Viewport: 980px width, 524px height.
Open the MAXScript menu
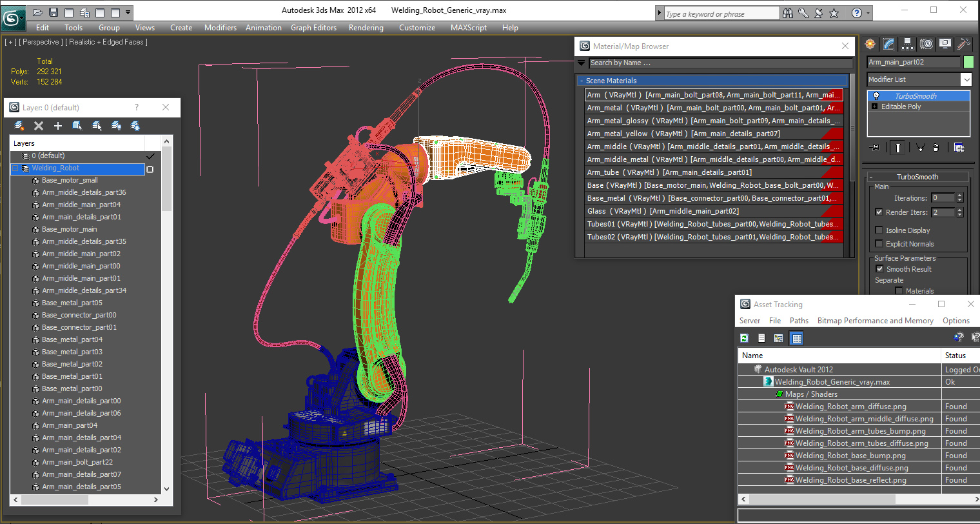point(469,28)
